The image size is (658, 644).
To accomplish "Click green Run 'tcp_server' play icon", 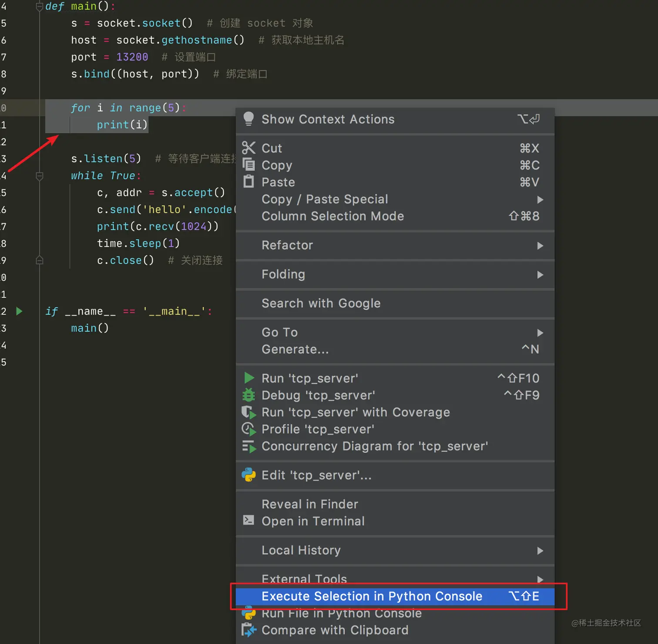I will [249, 378].
